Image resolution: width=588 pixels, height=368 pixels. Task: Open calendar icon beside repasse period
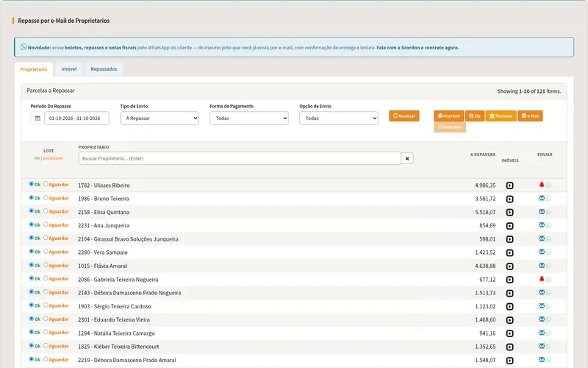tap(37, 118)
